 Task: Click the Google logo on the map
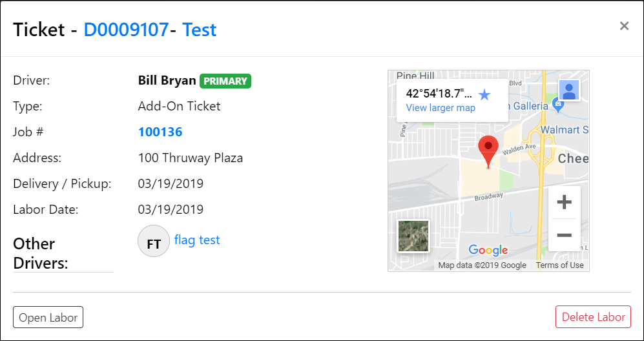pos(488,250)
